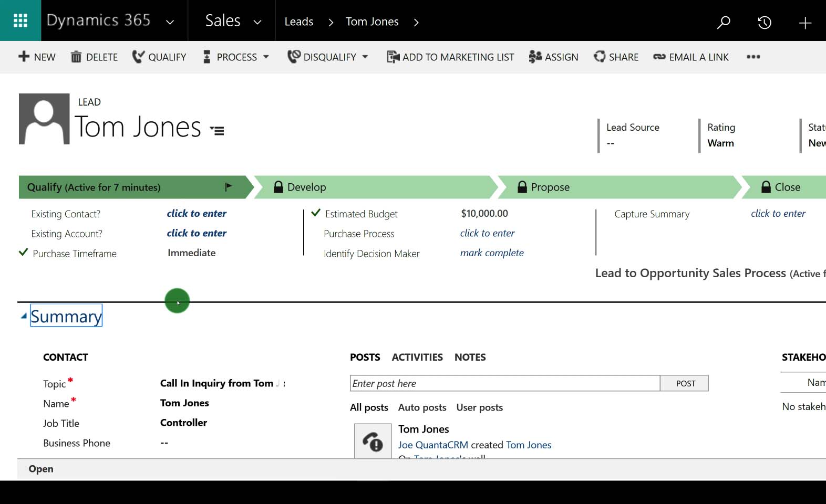The image size is (826, 504).
Task: Click Lead Source header field
Action: coord(633,135)
